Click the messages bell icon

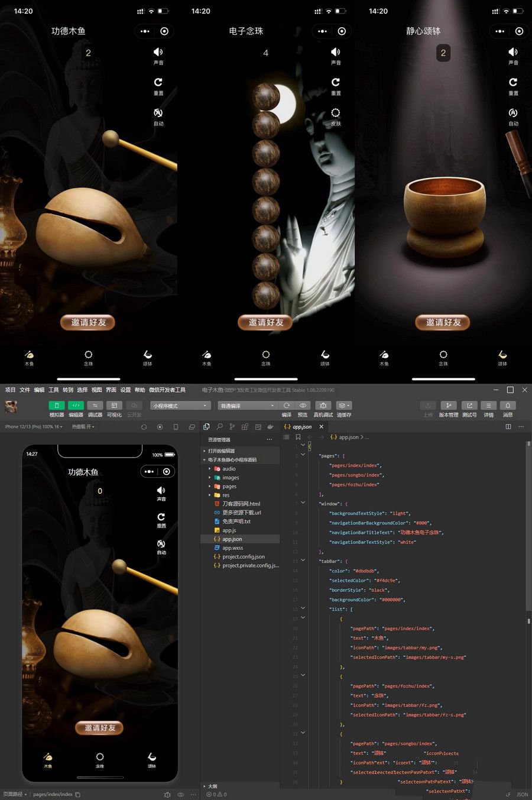click(x=508, y=406)
